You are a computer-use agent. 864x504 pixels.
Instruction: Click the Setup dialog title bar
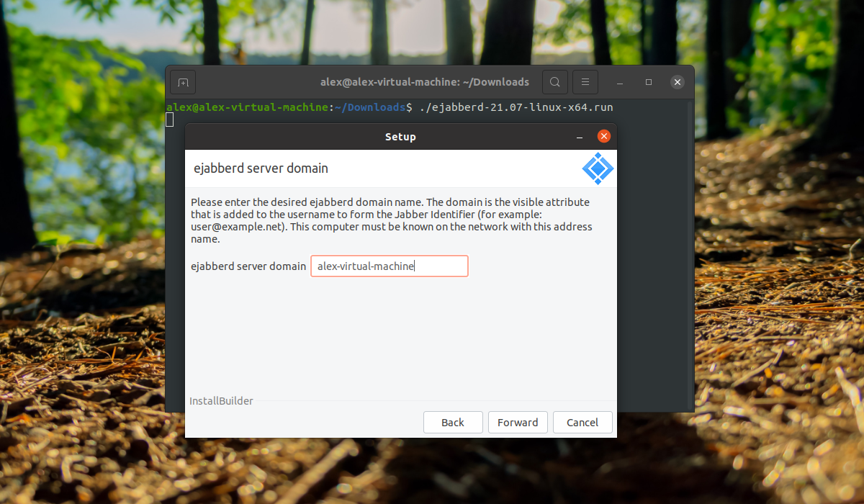400,137
